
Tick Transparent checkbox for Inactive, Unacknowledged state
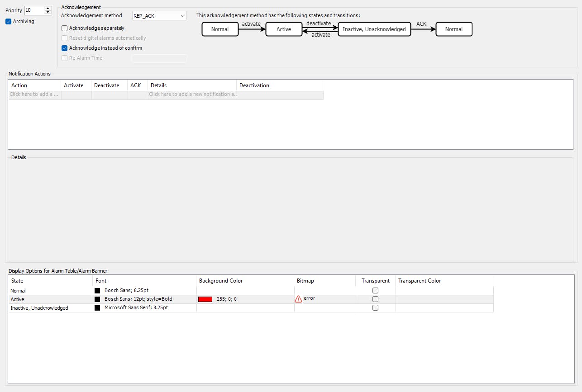(x=375, y=308)
